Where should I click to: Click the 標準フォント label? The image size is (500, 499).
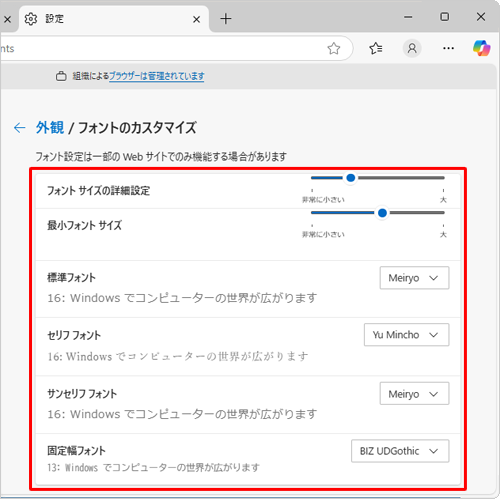(x=71, y=278)
